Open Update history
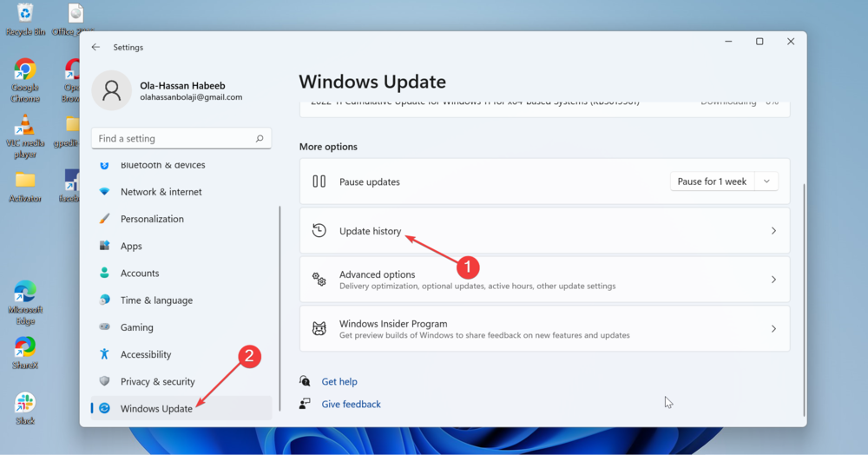Screen dimensions: 868x455 545,231
